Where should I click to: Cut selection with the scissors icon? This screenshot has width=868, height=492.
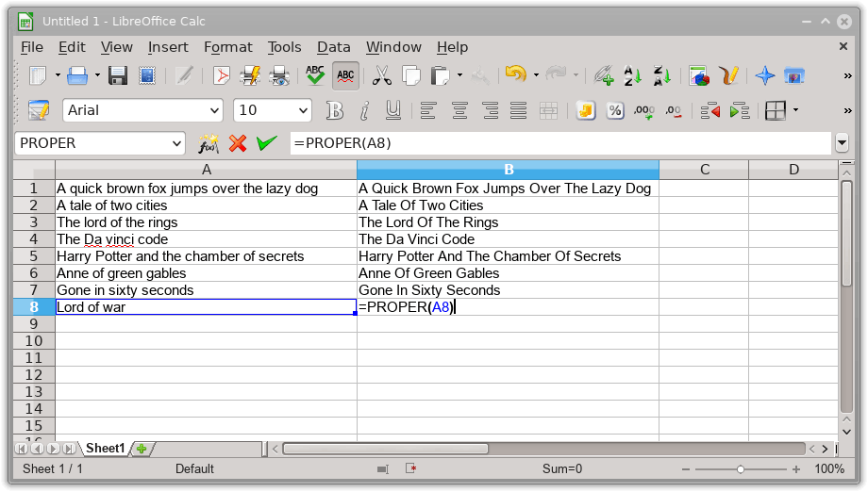pos(381,75)
